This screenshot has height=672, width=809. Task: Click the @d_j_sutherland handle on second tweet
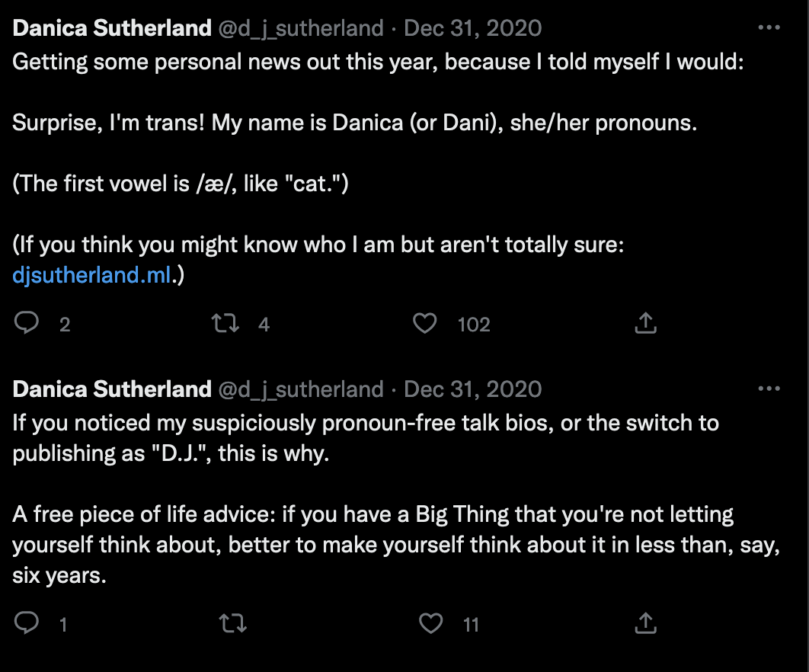coord(301,390)
